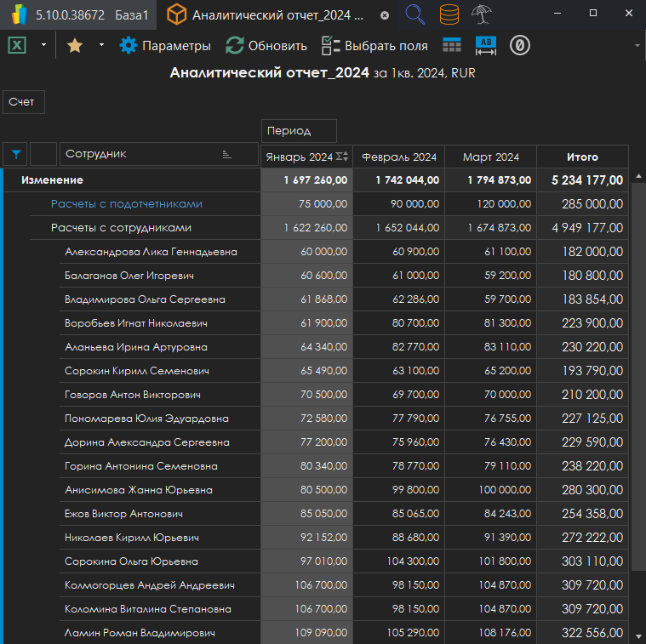This screenshot has width=646, height=644.
Task: Click the column width AB icon
Action: pyautogui.click(x=486, y=46)
